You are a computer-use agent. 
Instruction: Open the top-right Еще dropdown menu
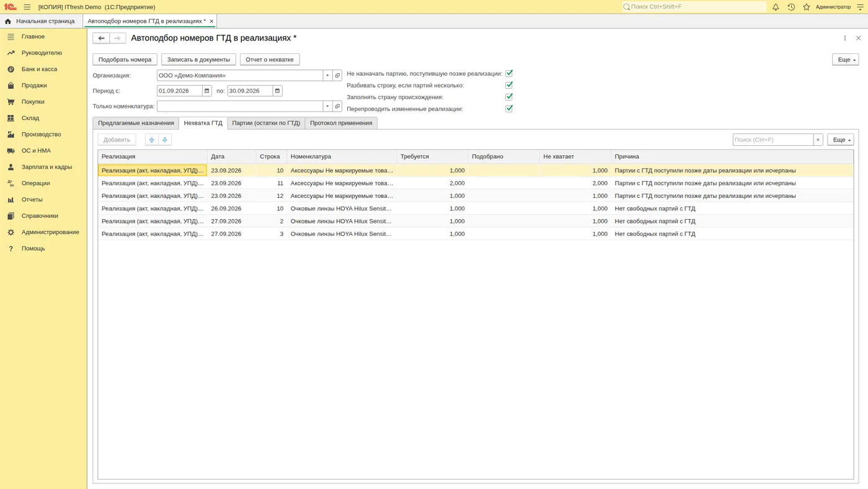coord(845,60)
